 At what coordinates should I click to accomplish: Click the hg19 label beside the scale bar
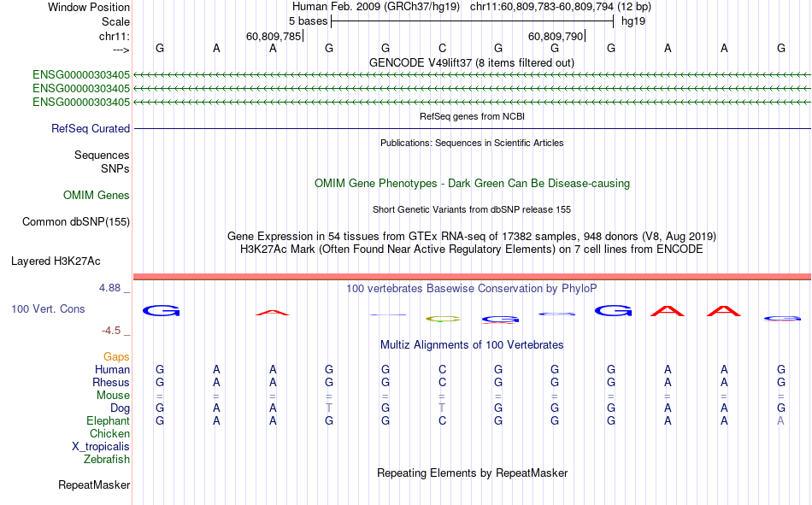coord(633,21)
